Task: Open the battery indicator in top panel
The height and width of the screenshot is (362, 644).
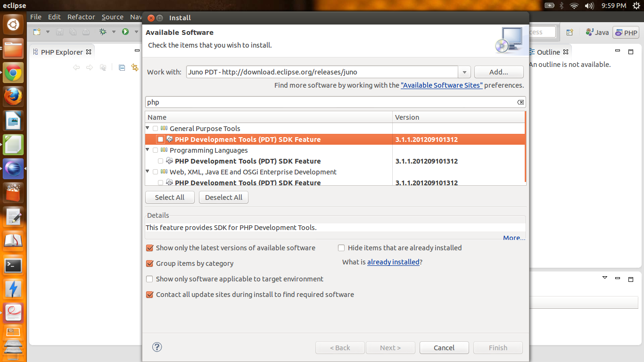Action: point(550,6)
